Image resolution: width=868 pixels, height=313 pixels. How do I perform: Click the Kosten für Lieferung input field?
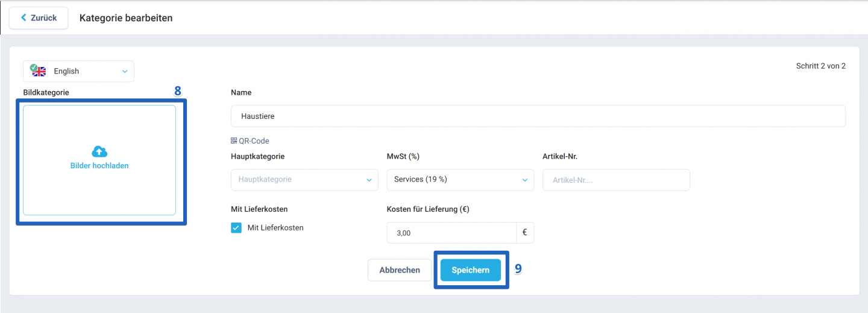point(451,233)
